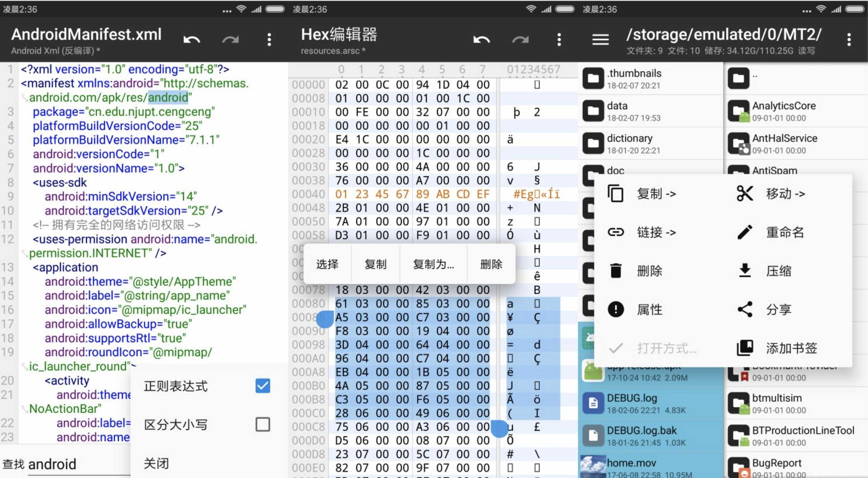This screenshot has height=478, width=868.
Task: Click the scissors icon for 移动 ->
Action: click(x=745, y=194)
